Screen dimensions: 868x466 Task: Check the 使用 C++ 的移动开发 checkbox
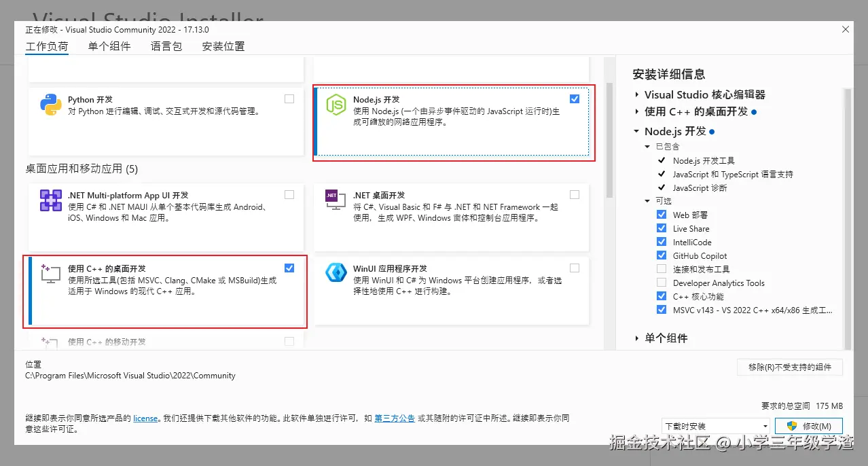[x=289, y=342]
